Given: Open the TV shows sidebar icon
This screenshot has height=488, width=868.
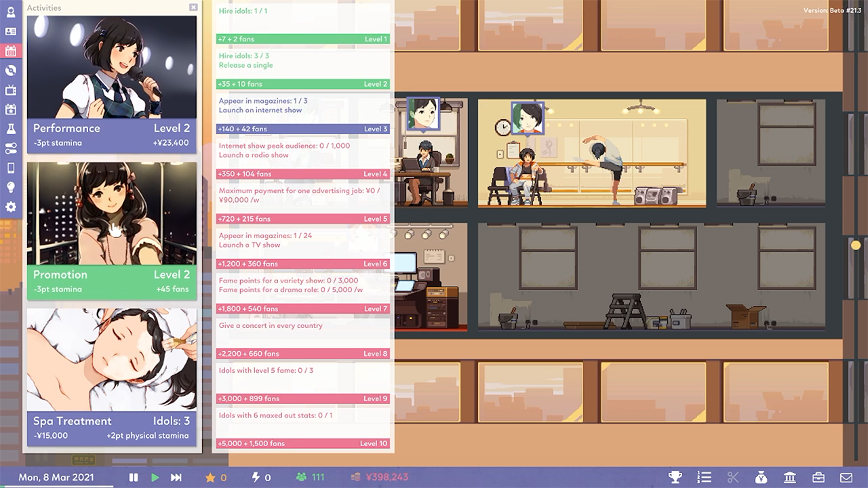Looking at the screenshot, I should click(x=11, y=90).
